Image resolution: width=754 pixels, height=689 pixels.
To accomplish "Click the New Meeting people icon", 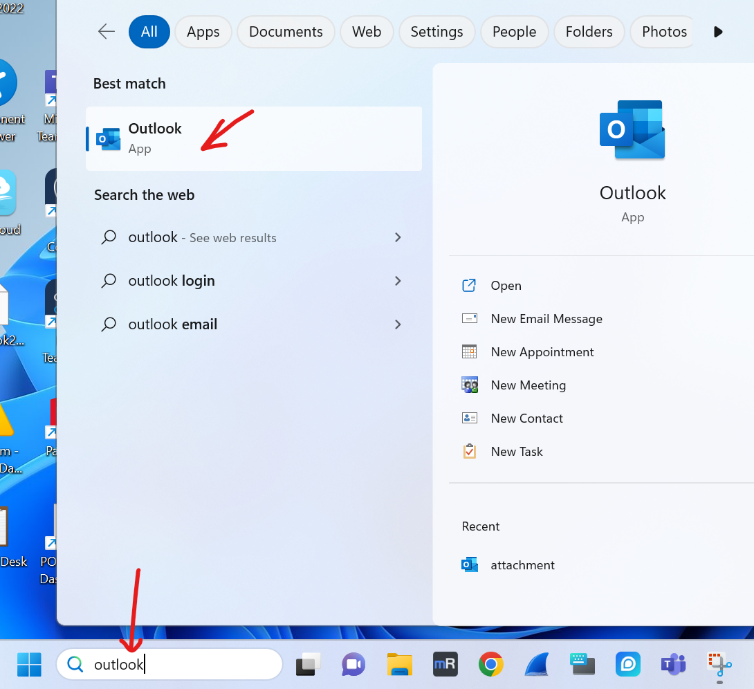I will [469, 385].
